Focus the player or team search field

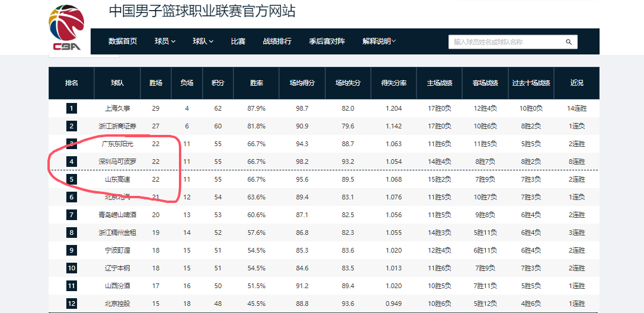point(507,42)
